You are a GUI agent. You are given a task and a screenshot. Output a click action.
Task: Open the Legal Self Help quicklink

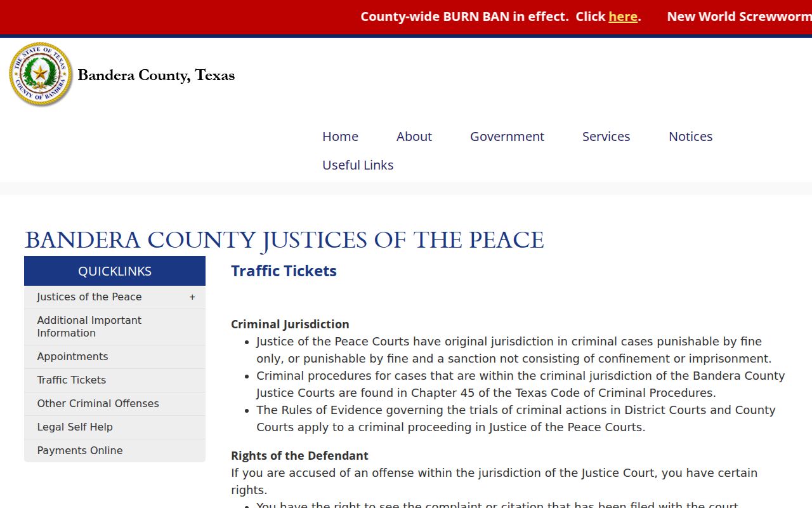[115, 427]
